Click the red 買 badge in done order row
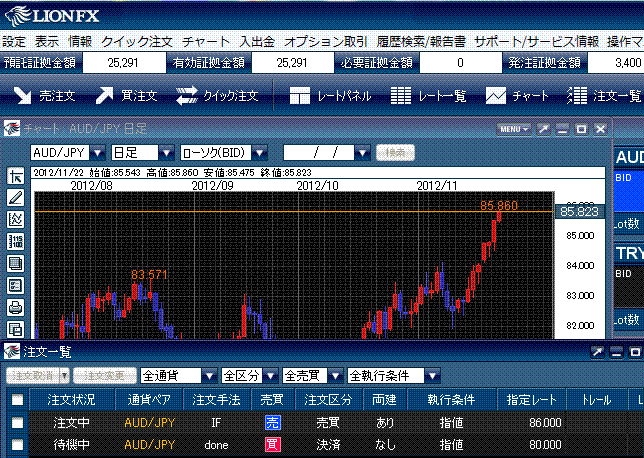Viewport: 644px width, 458px height. (273, 444)
